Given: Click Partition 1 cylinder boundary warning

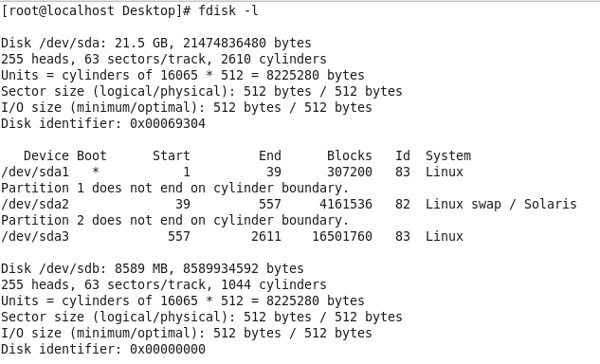Looking at the screenshot, I should [x=174, y=188].
